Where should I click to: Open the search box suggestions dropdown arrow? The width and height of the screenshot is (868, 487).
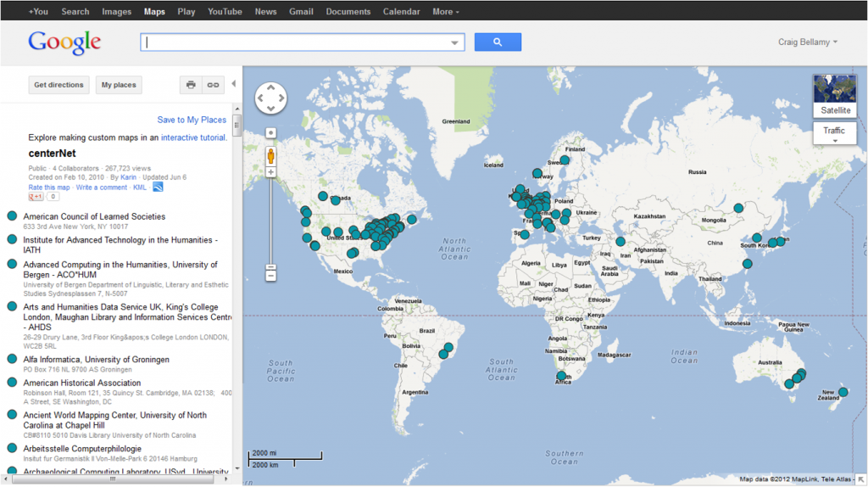(x=454, y=42)
